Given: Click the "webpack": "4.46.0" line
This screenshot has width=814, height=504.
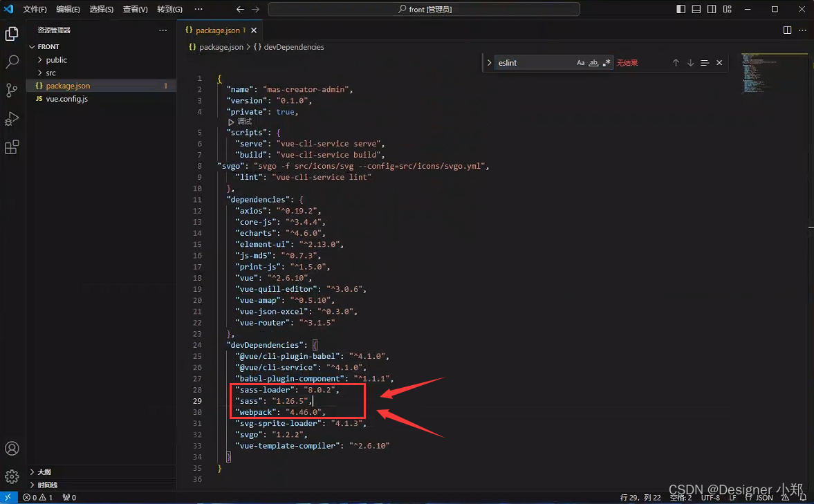Looking at the screenshot, I should click(280, 412).
